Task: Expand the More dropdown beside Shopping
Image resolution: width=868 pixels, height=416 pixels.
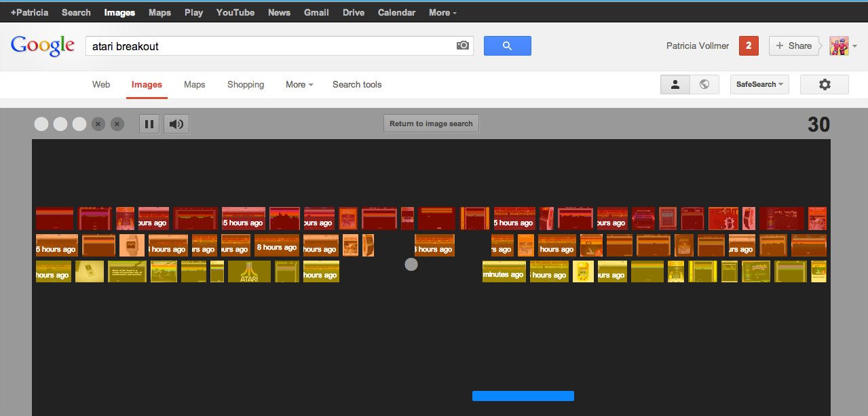Action: (299, 85)
